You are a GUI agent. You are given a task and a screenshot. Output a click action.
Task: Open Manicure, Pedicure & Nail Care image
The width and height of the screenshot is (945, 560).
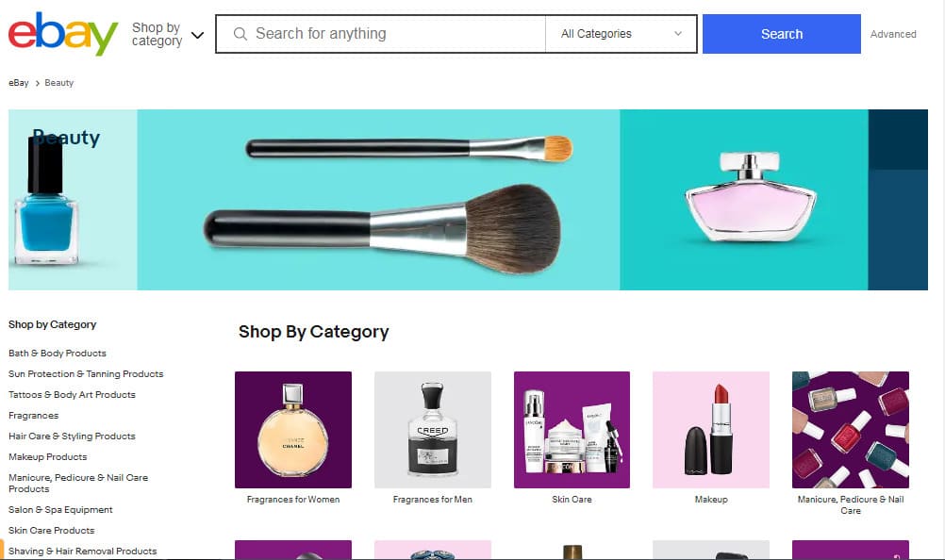click(851, 429)
